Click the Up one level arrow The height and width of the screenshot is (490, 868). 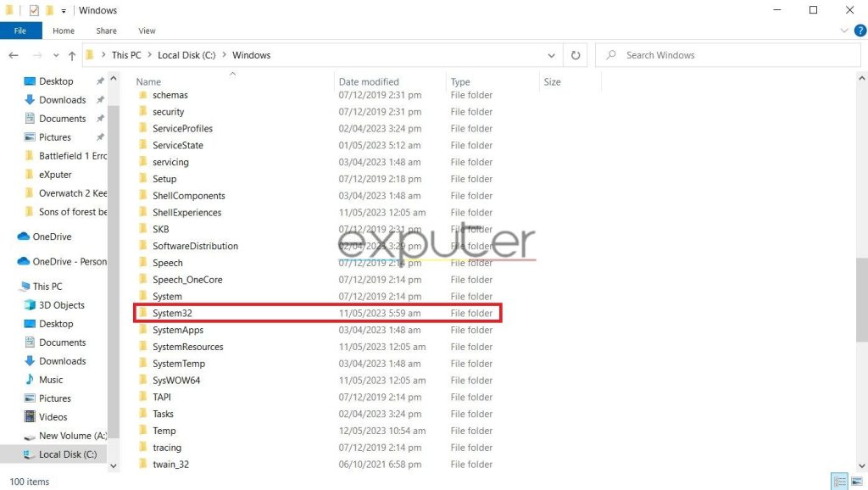[x=71, y=55]
